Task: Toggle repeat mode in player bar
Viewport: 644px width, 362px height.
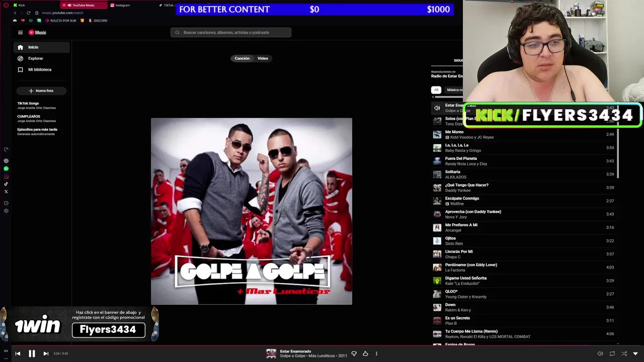Action: coord(612,353)
